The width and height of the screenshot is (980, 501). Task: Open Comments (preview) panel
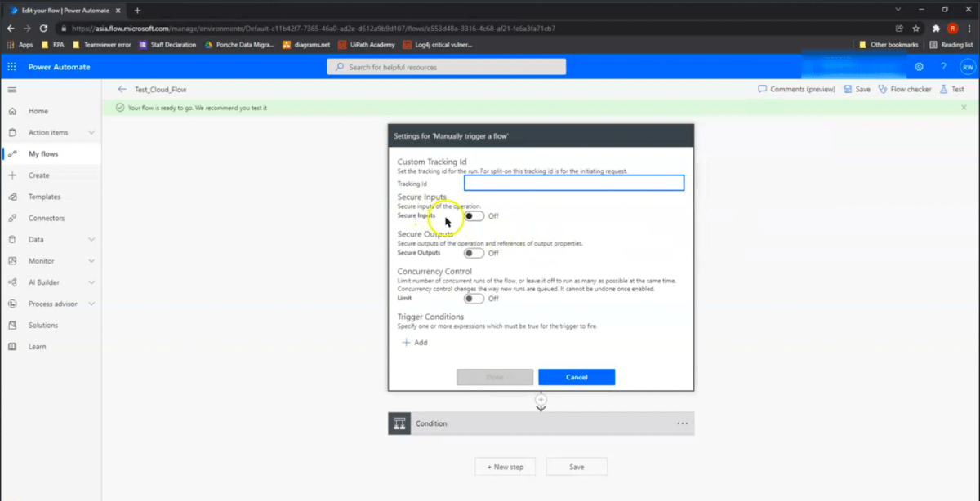(x=796, y=89)
